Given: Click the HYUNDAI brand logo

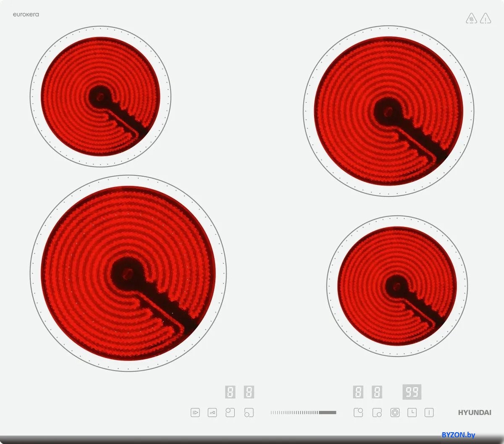Looking at the screenshot, I should tap(474, 412).
